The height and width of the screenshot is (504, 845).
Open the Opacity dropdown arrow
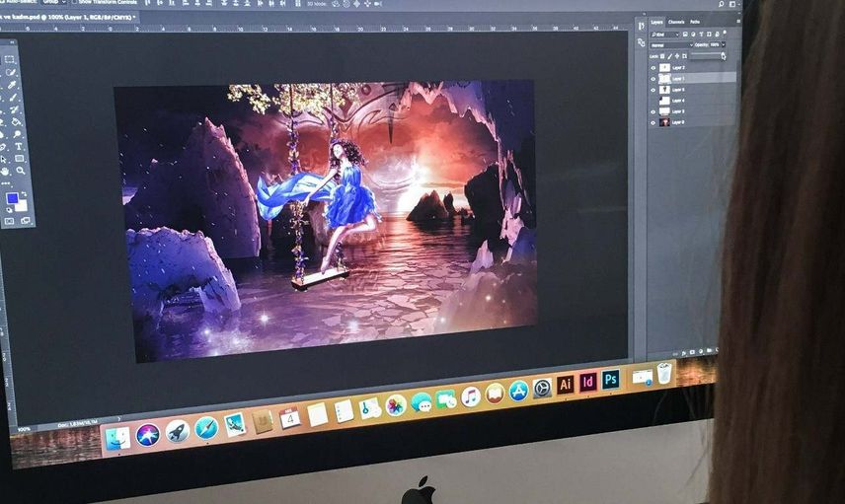(x=724, y=44)
